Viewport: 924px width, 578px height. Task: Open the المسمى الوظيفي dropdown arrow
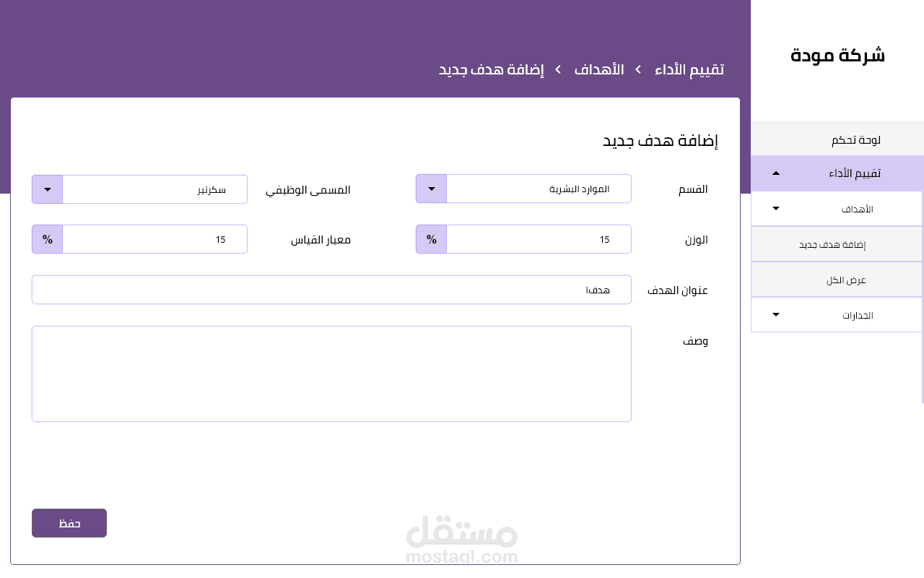tap(46, 189)
